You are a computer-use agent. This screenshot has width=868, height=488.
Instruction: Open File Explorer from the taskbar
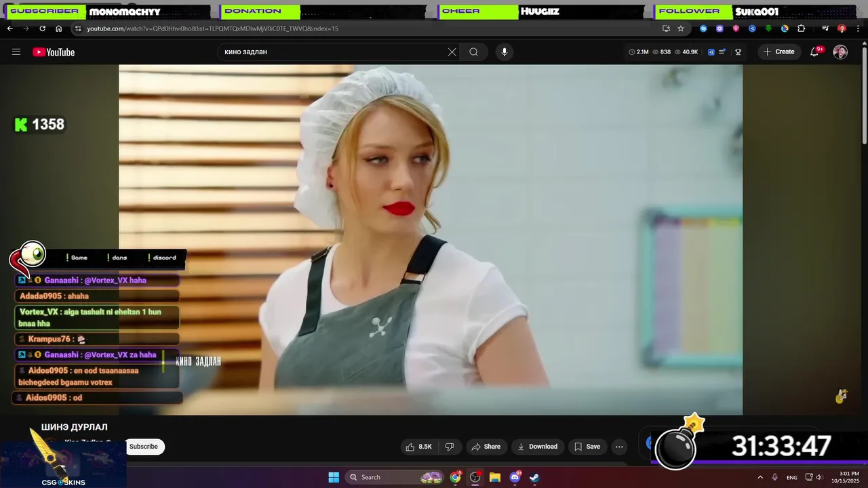(495, 477)
